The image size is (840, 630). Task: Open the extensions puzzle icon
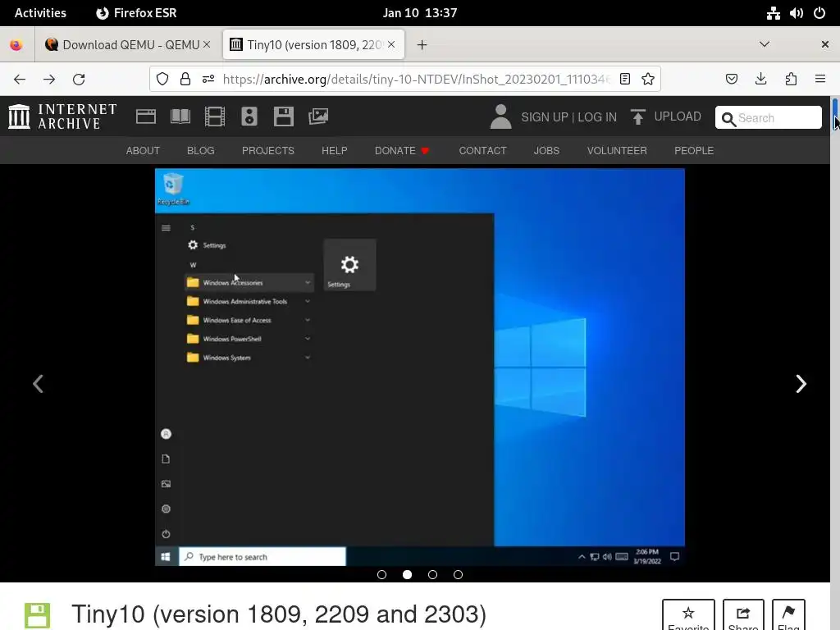tap(791, 80)
